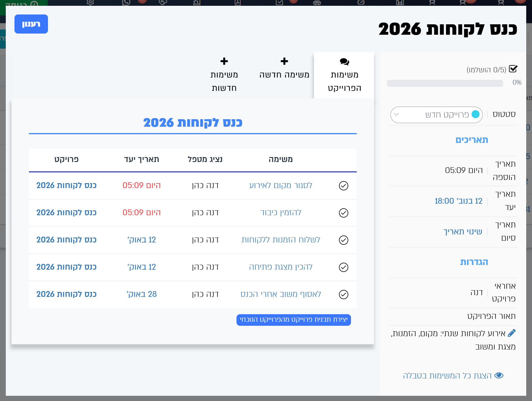Open task link 'לסגור מקום לאירוע'

tap(280, 185)
